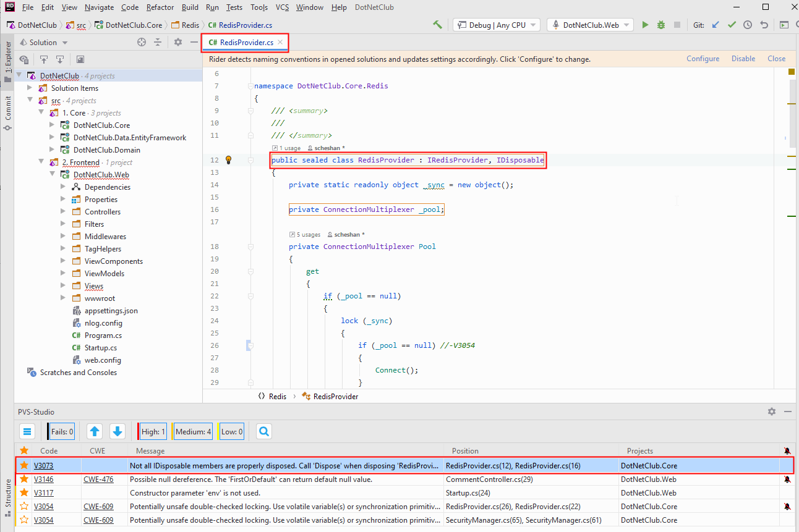
Task: Click the green Run button
Action: 645,25
